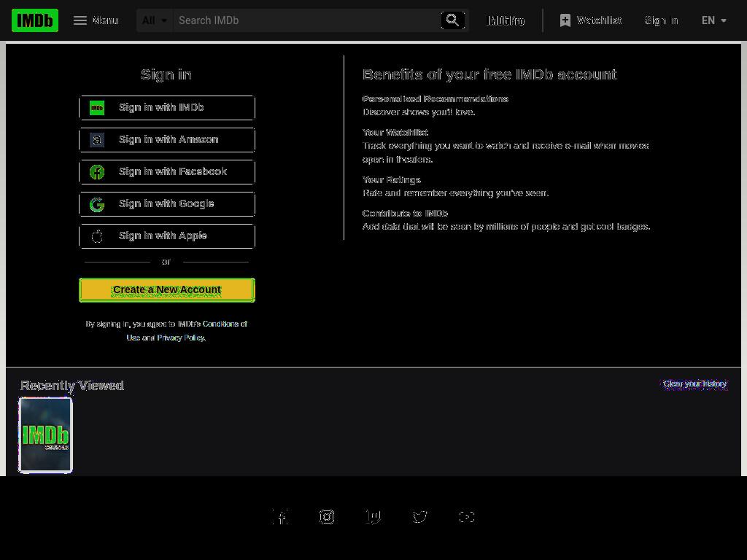Open IMDb YouTube footer icon

[x=466, y=517]
